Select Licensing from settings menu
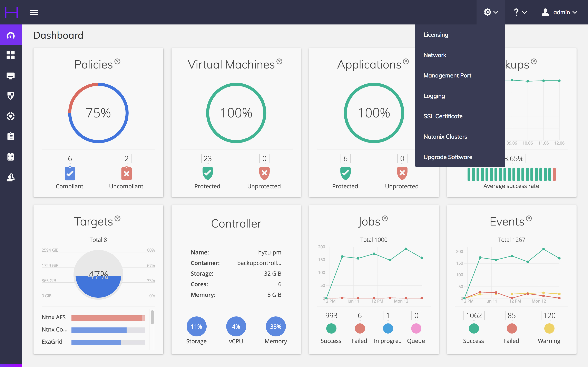The image size is (588, 367). tap(436, 35)
